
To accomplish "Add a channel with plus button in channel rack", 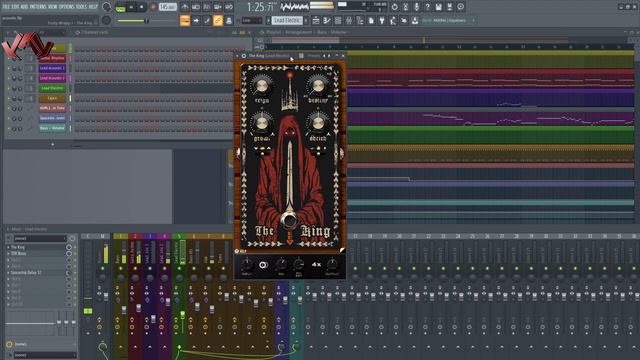I will pyautogui.click(x=52, y=144).
